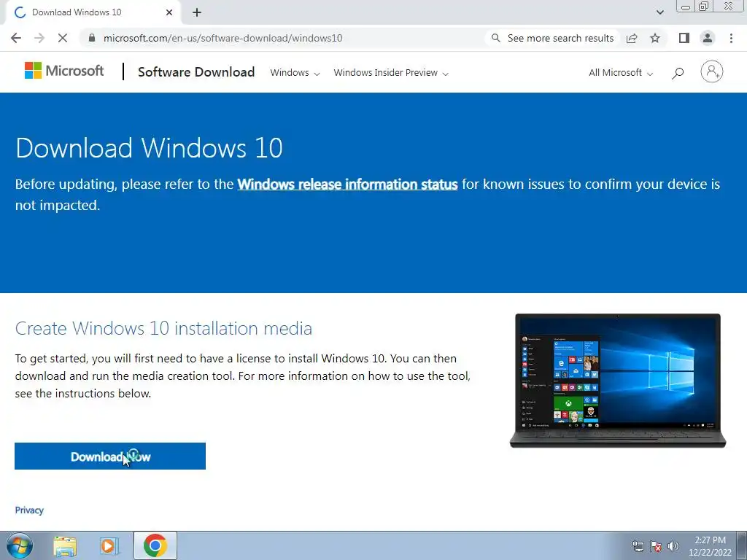Go back with the browser back arrow
Image resolution: width=747 pixels, height=560 pixels.
pyautogui.click(x=16, y=38)
